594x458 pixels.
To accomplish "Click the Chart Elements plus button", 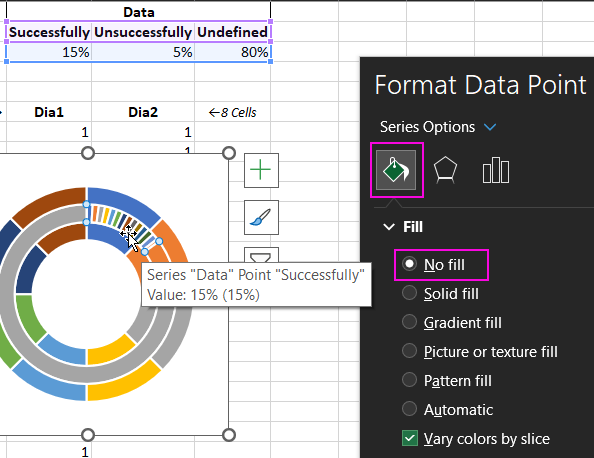I will pos(261,170).
